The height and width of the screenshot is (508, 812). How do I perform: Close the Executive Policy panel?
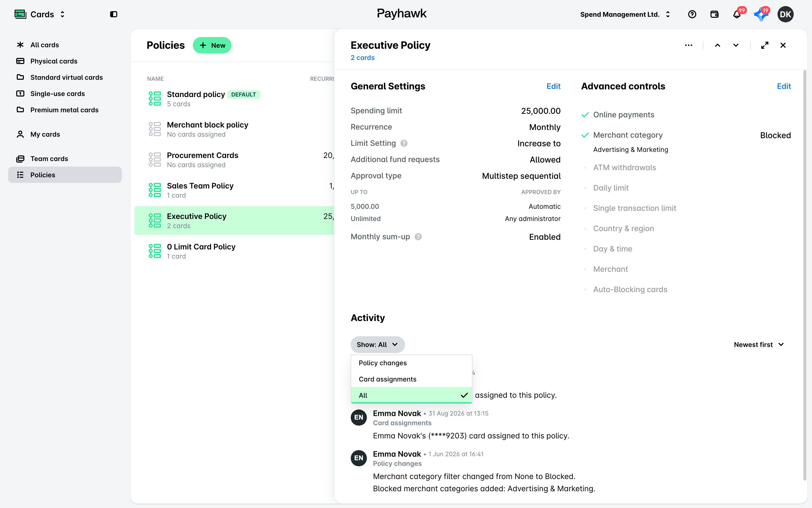[783, 45]
